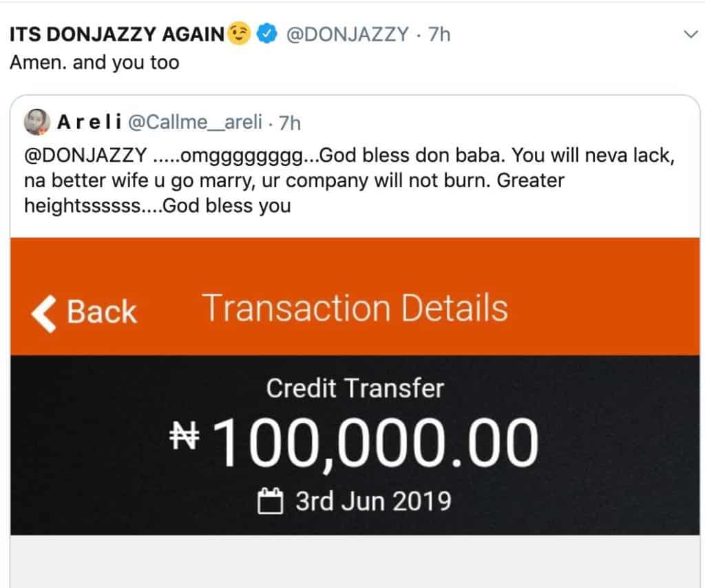This screenshot has height=588, width=705.
Task: Click the calendar icon beside the date
Action: click(x=271, y=501)
